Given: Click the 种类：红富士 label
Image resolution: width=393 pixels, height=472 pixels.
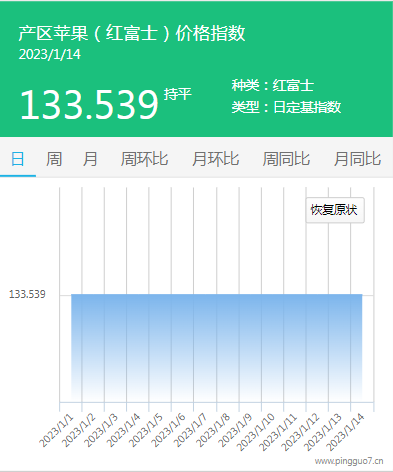Looking at the screenshot, I should coord(273,85).
